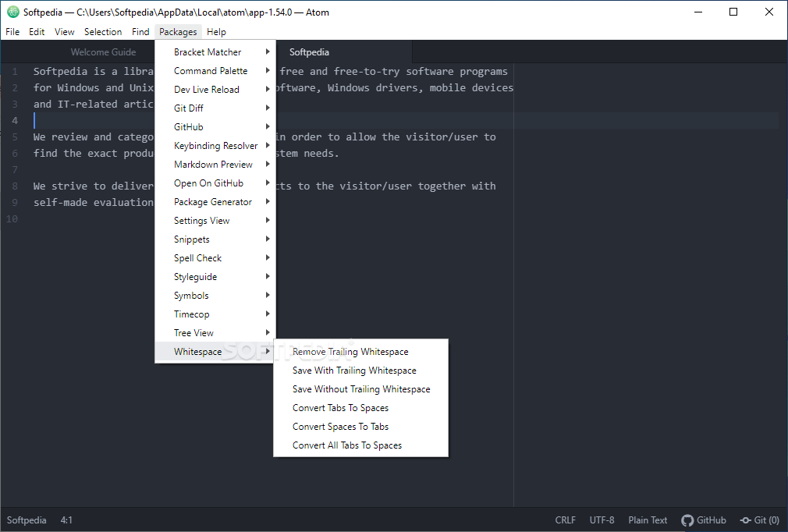Image resolution: width=788 pixels, height=532 pixels.
Task: Expand the Git Diff submenu
Action: [x=215, y=108]
